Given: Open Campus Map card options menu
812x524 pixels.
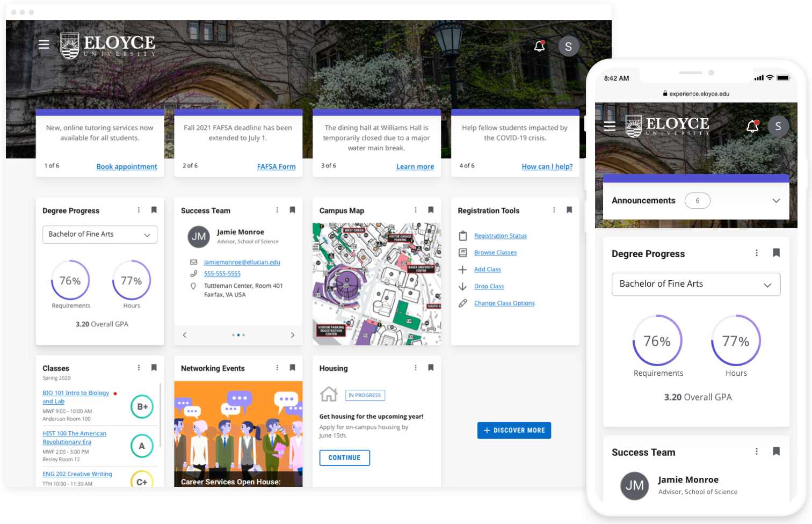Looking at the screenshot, I should (416, 210).
